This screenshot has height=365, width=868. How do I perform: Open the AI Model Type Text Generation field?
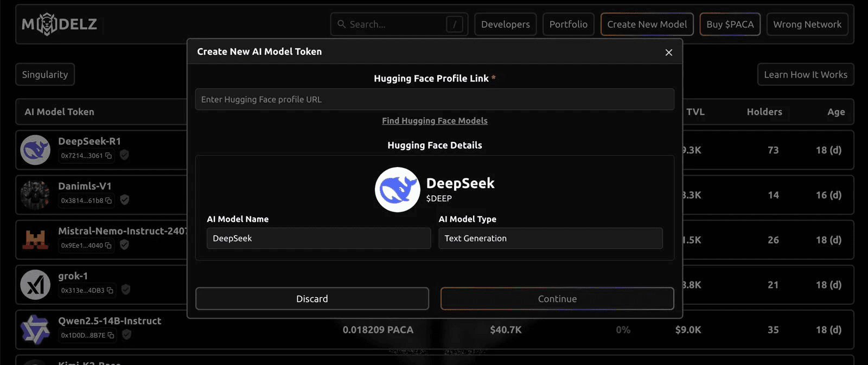[551, 238]
